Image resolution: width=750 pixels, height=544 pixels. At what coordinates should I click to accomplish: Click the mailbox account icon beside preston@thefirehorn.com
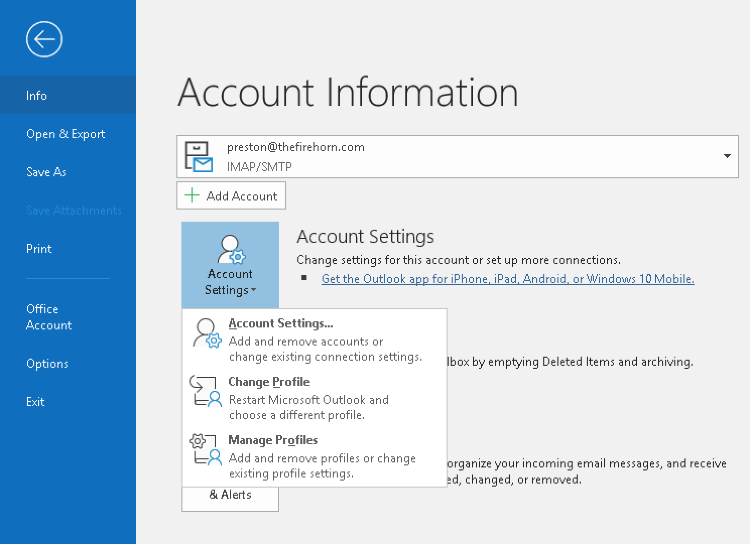tap(199, 156)
